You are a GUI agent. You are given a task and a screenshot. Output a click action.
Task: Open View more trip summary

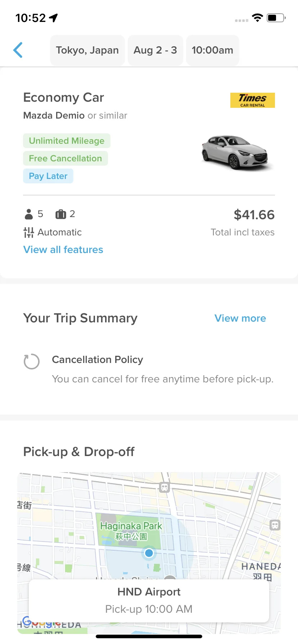[240, 318]
